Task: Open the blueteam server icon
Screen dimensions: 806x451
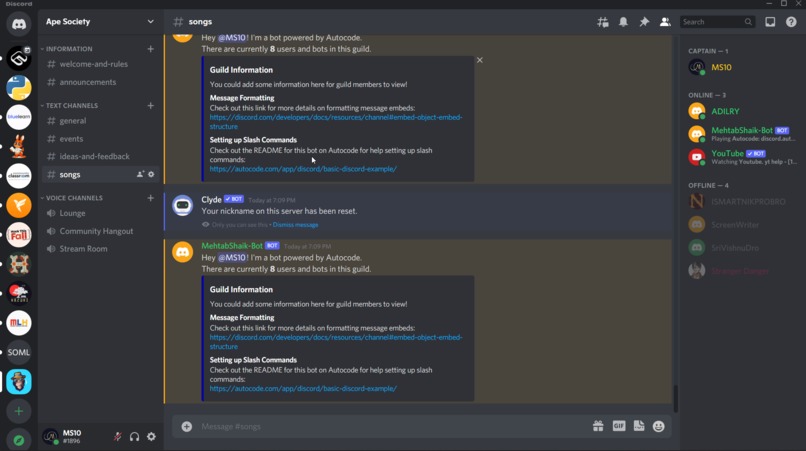Action: [19, 117]
